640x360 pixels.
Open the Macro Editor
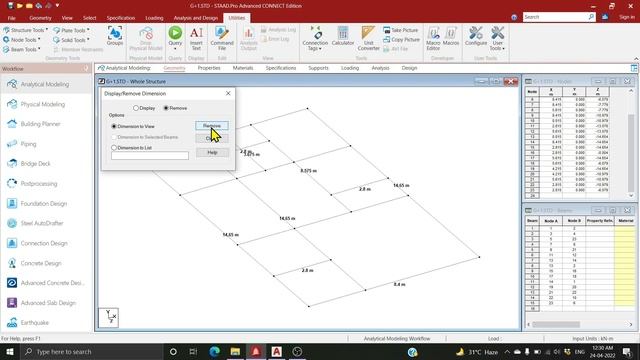pyautogui.click(x=433, y=38)
